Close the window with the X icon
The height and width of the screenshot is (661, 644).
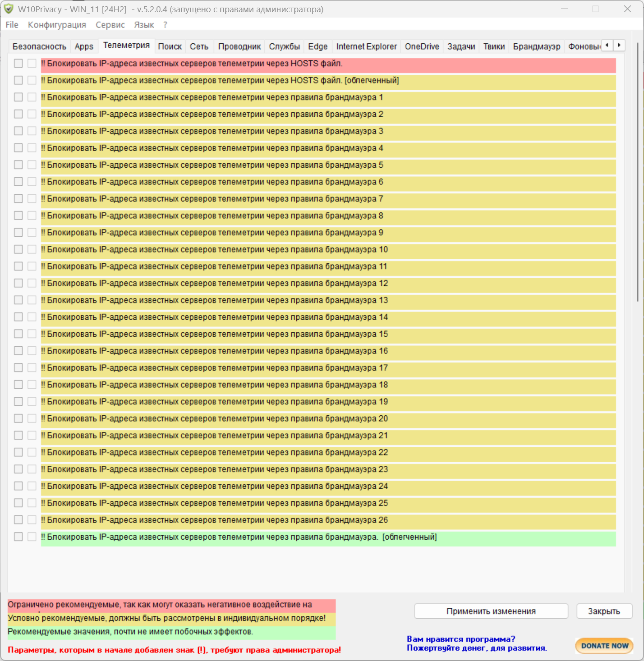(627, 9)
